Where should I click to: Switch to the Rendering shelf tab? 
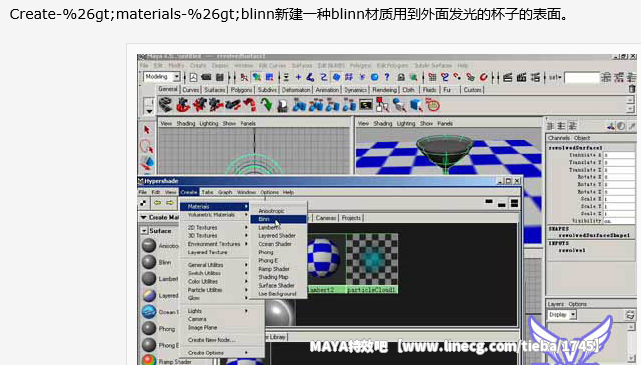click(x=384, y=90)
